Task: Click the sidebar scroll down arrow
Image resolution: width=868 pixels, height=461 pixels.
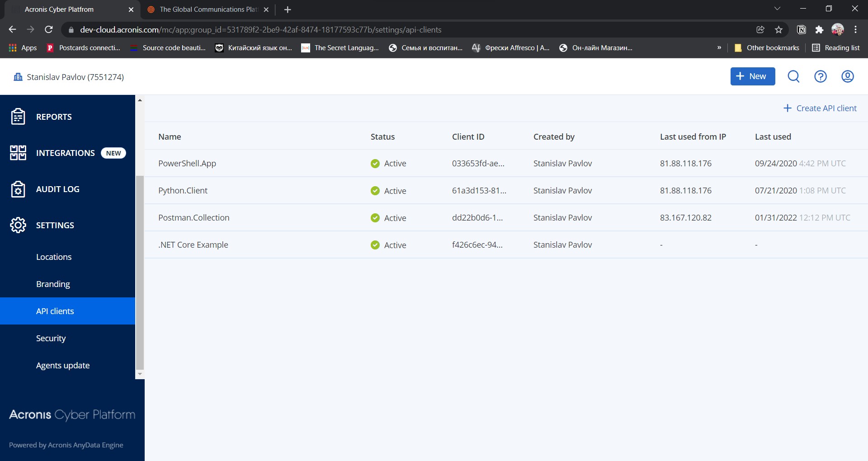Action: click(140, 374)
